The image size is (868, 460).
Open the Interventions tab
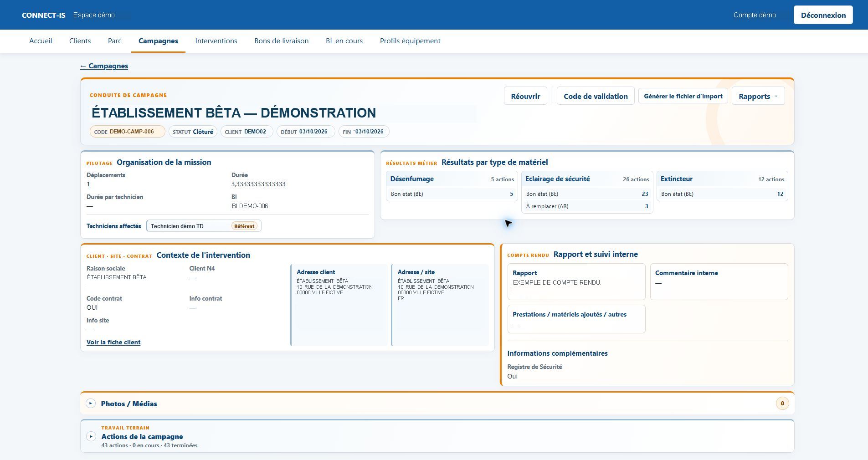click(x=216, y=41)
